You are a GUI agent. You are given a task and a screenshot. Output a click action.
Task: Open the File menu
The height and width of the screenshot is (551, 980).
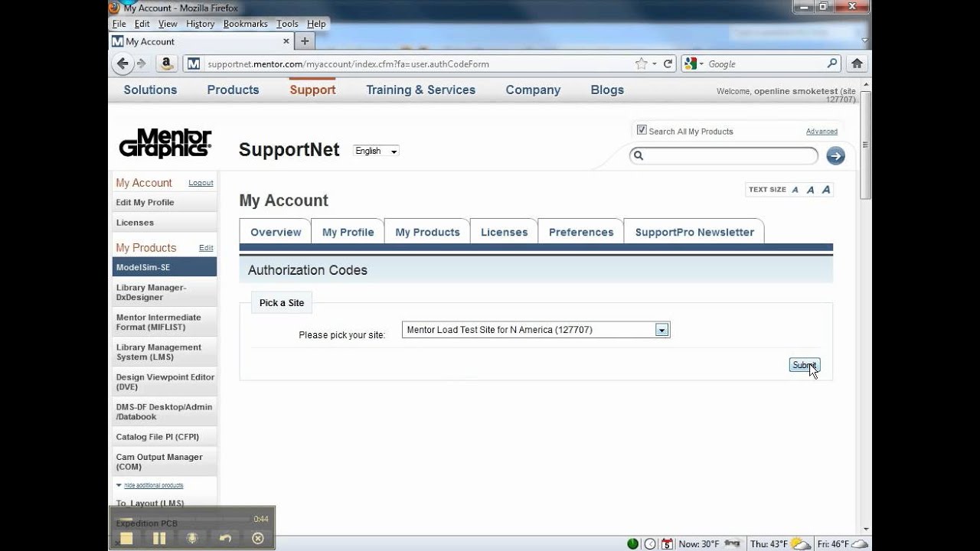(119, 24)
